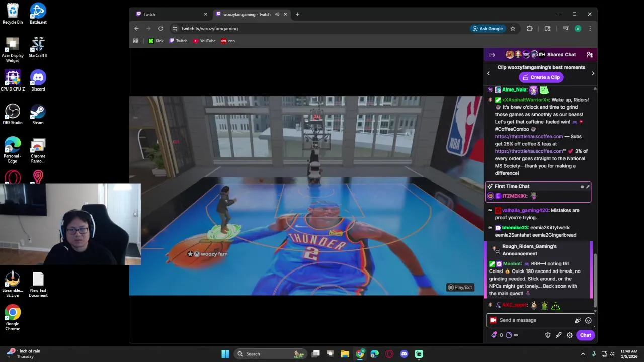Click the Create a Clip button

(x=541, y=77)
